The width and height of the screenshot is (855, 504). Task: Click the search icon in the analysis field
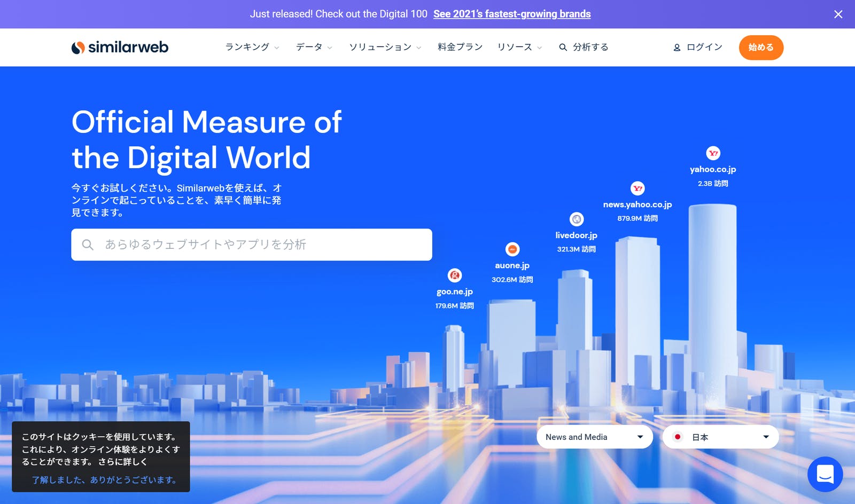click(x=88, y=245)
